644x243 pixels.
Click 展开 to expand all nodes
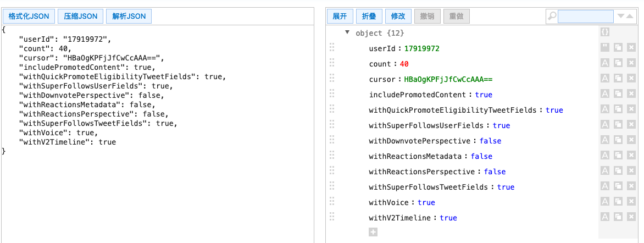coord(340,16)
